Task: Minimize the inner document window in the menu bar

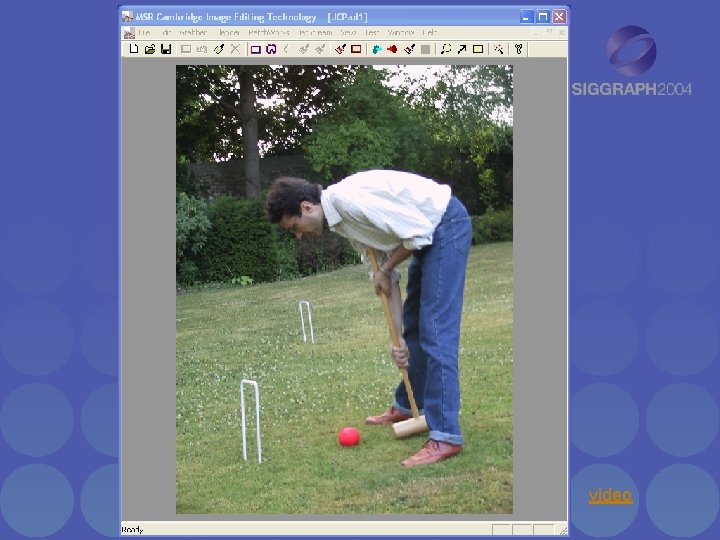Action: click(x=536, y=33)
